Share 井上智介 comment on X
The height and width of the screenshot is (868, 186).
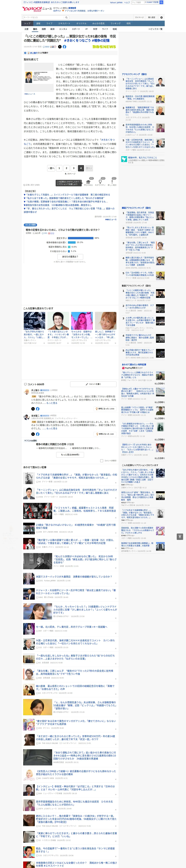[x=33, y=409]
